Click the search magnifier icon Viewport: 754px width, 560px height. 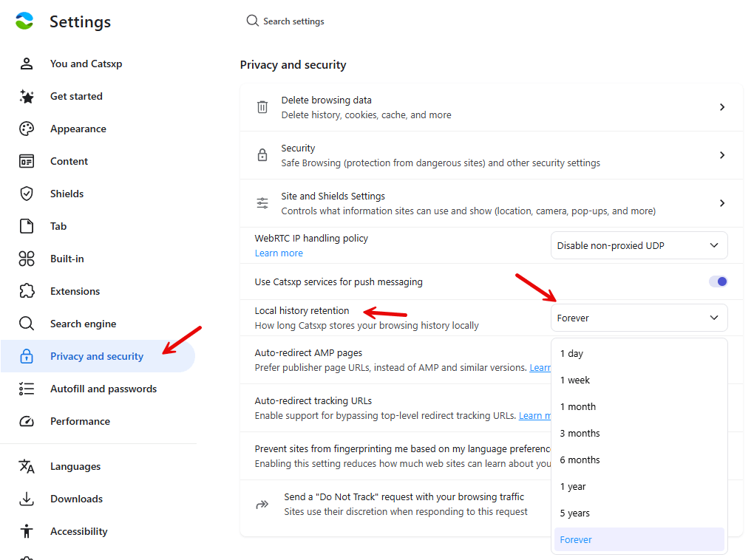253,21
